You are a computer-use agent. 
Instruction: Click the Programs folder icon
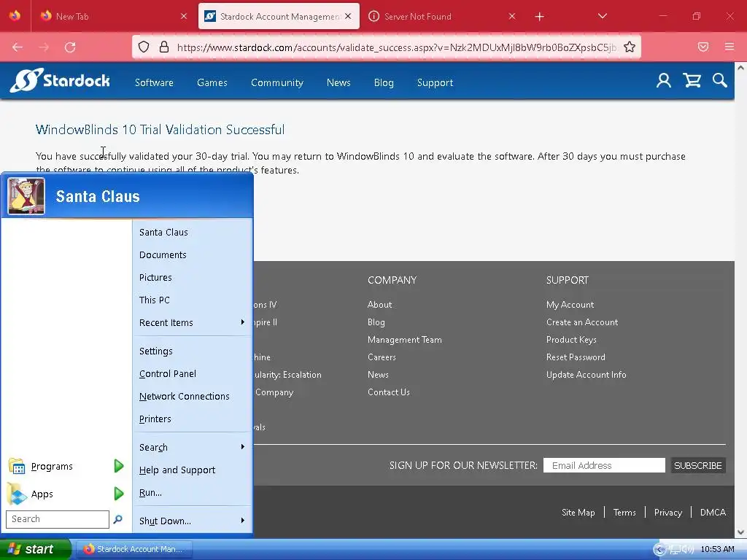coord(17,466)
